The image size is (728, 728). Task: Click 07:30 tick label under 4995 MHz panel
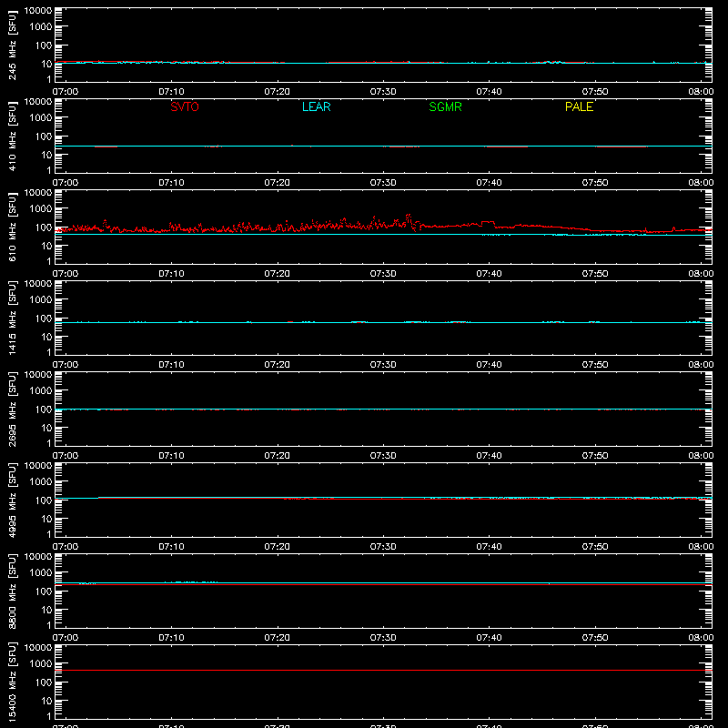click(x=383, y=547)
